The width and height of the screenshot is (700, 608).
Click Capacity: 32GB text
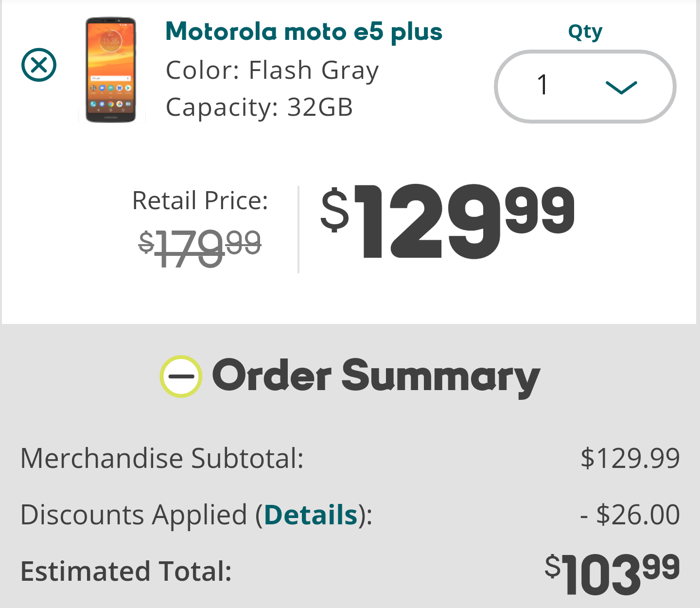pyautogui.click(x=259, y=107)
